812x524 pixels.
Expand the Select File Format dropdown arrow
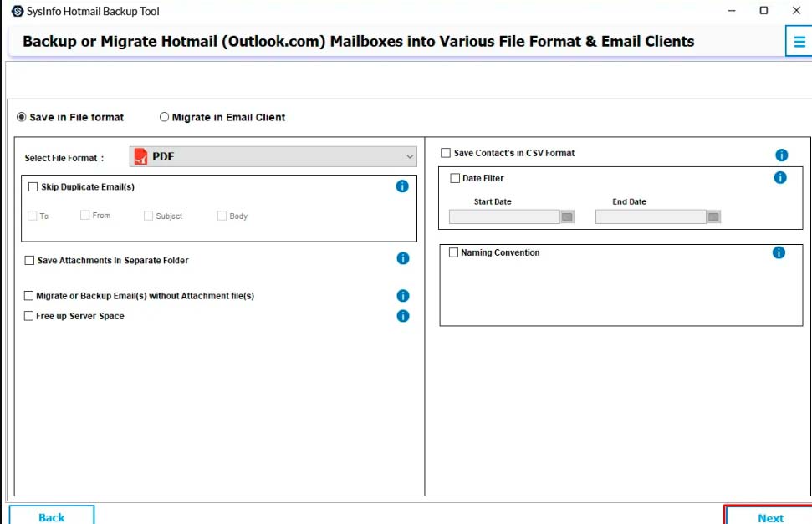[x=410, y=156]
